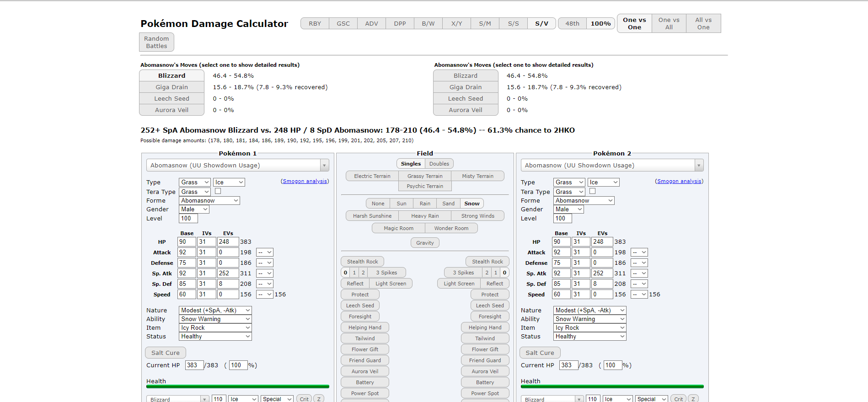Toggle Foresight on Pokémon 1's side

coord(360,316)
